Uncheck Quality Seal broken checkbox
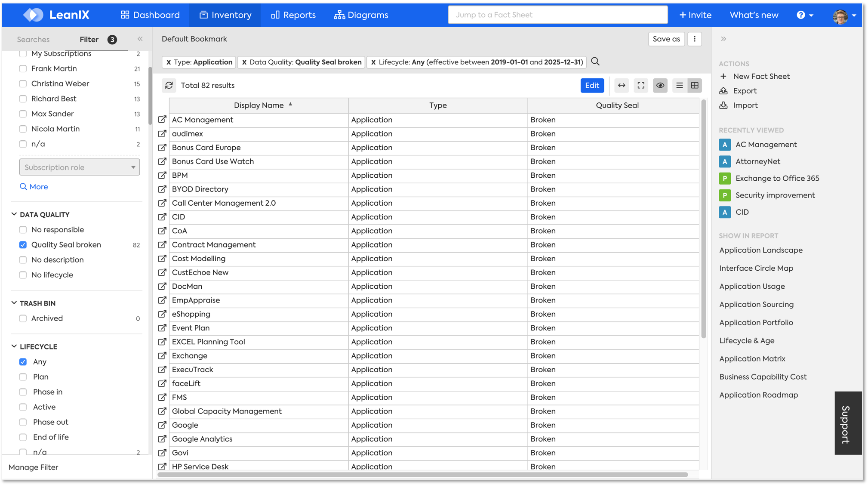Viewport: 868px width, 485px height. coord(23,244)
